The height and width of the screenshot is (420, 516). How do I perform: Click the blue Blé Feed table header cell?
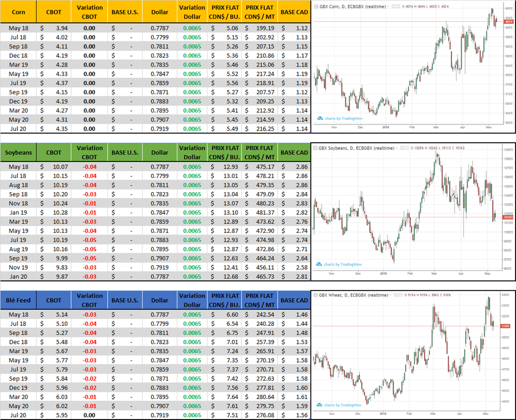pos(19,300)
